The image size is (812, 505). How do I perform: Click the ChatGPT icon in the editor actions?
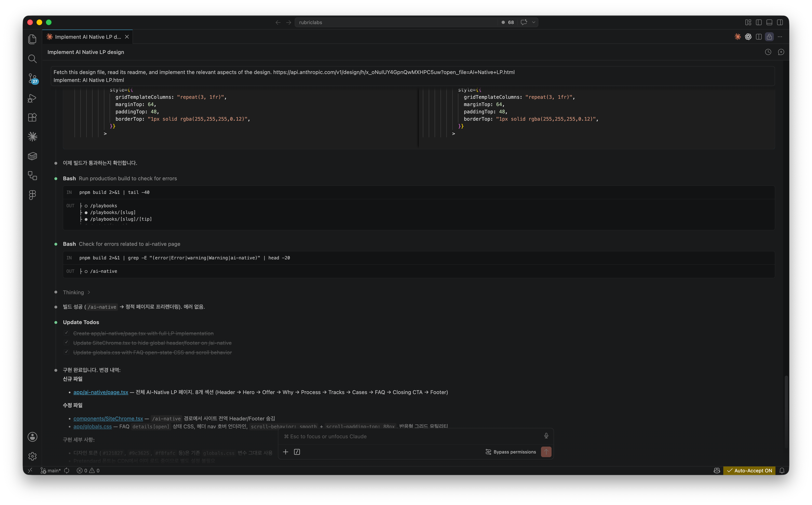click(748, 37)
